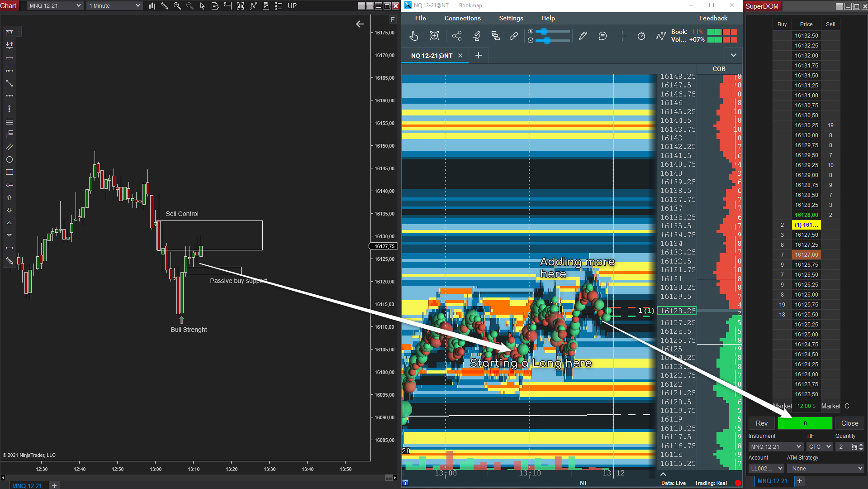Viewport: 868px width, 489px height.
Task: Select the down arrow marker tool in sidebar
Action: [9, 210]
